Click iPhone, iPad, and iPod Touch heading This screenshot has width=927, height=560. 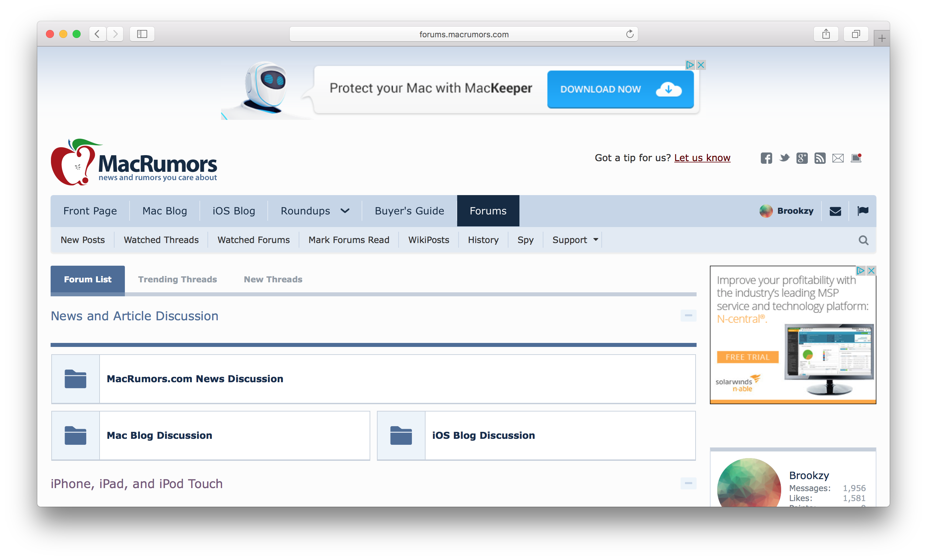tap(137, 484)
